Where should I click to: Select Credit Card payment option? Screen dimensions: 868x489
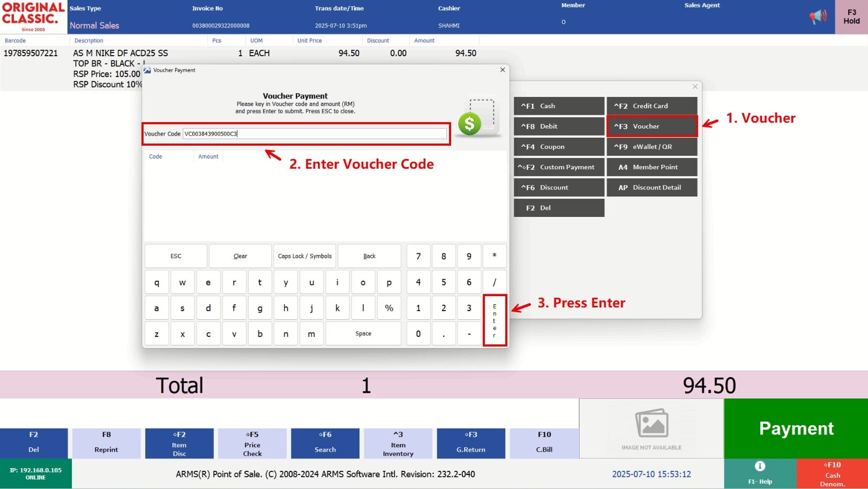tap(652, 106)
